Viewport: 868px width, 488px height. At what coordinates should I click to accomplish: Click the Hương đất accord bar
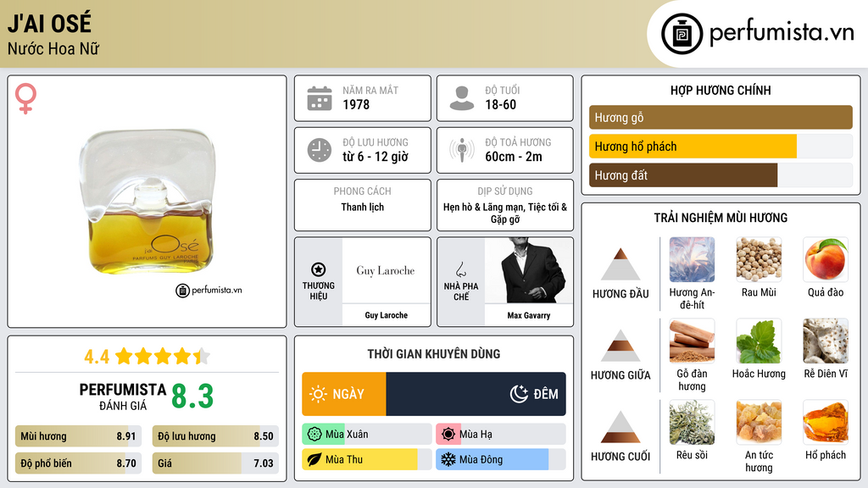[x=721, y=175]
